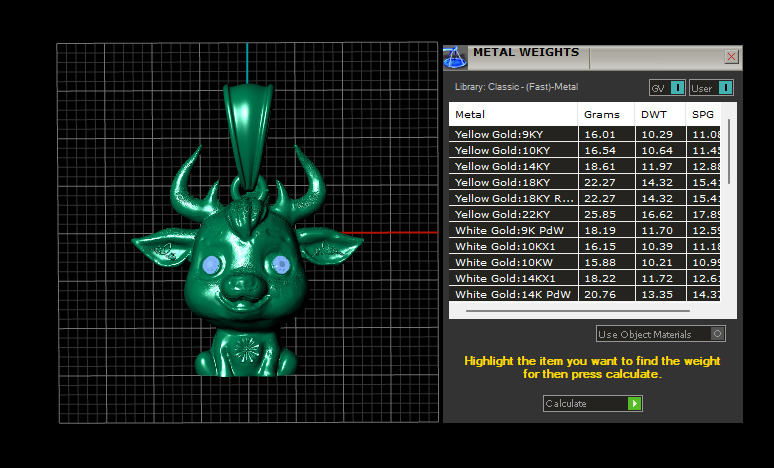Select the Yellow Gold:10KY row
The width and height of the screenshot is (774, 468).
click(584, 150)
